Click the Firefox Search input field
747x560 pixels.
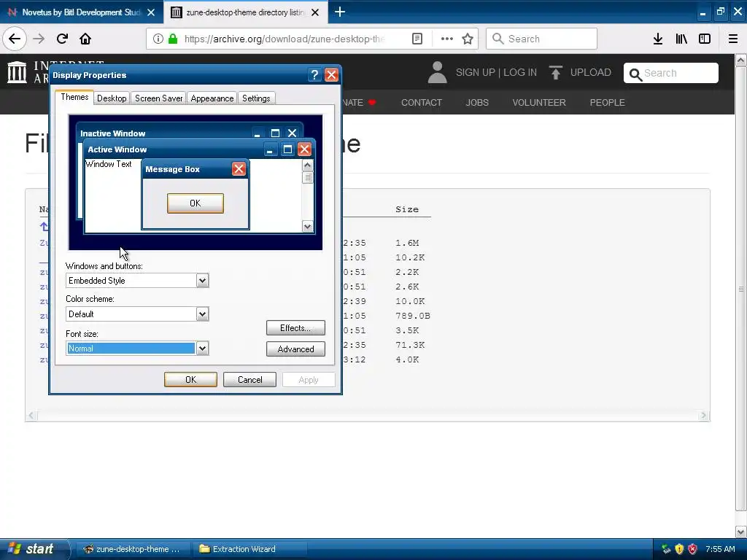point(541,39)
